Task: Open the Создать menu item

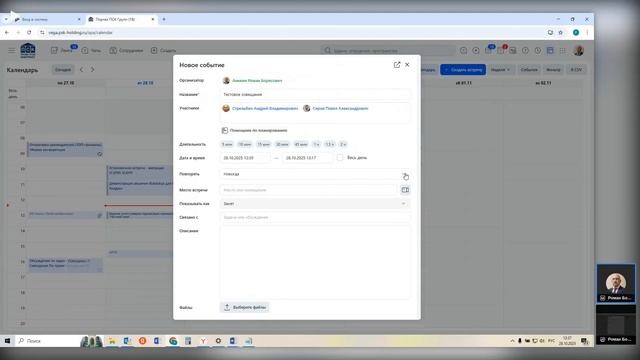Action: click(x=163, y=50)
